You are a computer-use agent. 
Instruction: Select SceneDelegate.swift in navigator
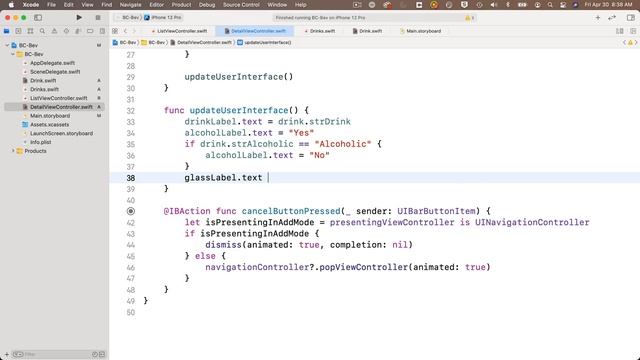click(55, 72)
